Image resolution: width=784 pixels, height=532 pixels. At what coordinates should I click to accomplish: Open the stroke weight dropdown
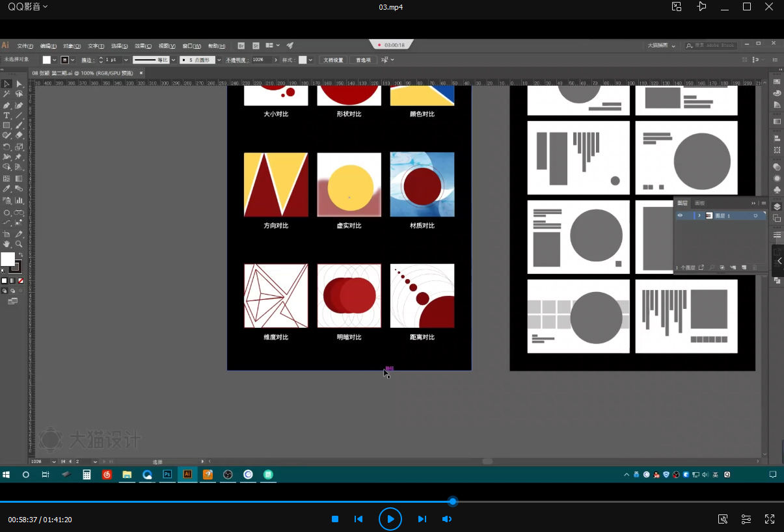click(126, 60)
